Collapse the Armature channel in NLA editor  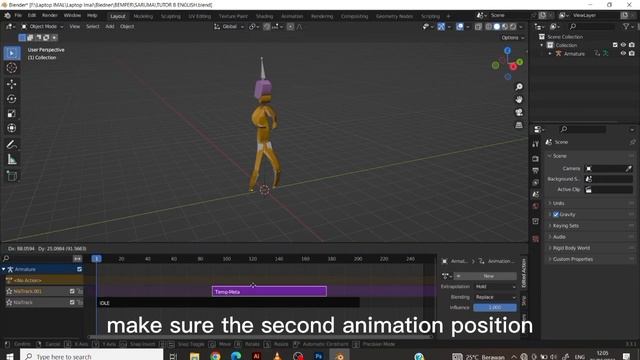(4, 269)
